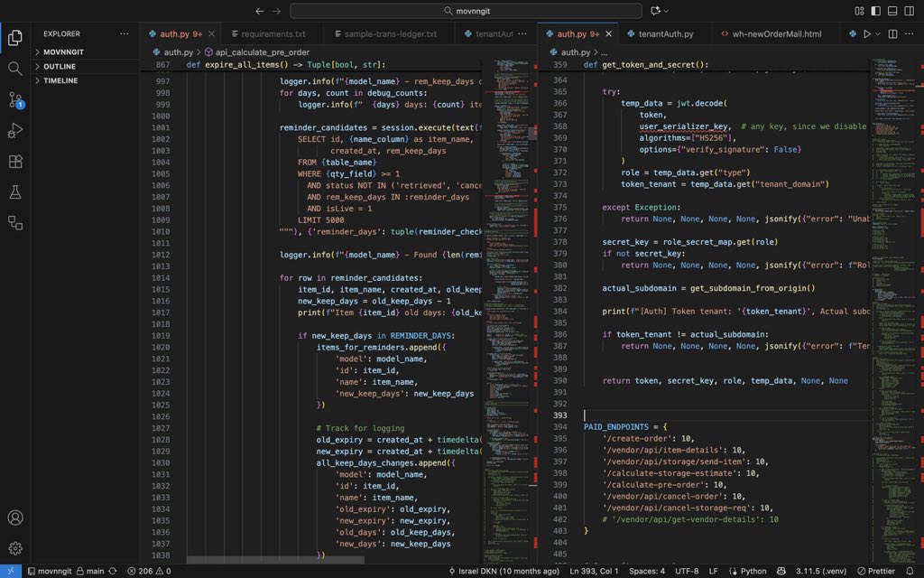The height and width of the screenshot is (578, 924).
Task: Open Source Control view with badge
Action: coord(15,99)
